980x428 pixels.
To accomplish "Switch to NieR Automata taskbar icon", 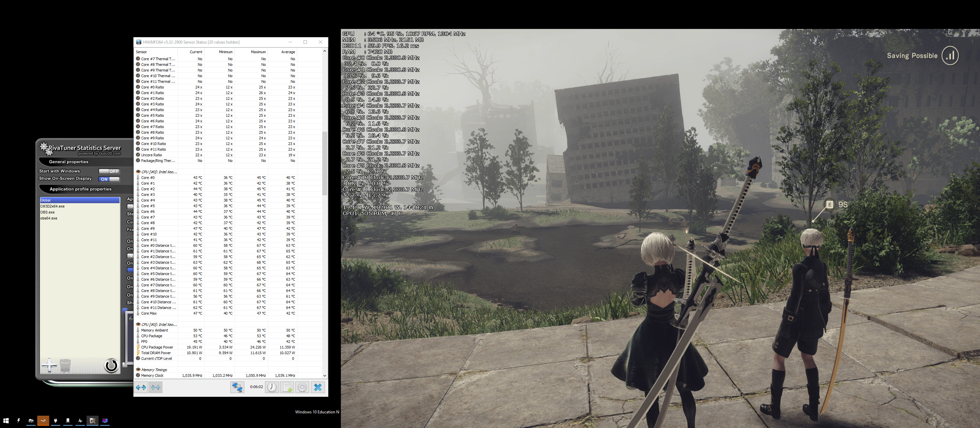I will click(92, 420).
